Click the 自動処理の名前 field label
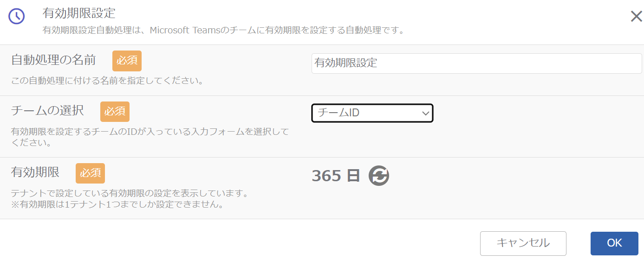This screenshot has width=644, height=260. tap(53, 60)
